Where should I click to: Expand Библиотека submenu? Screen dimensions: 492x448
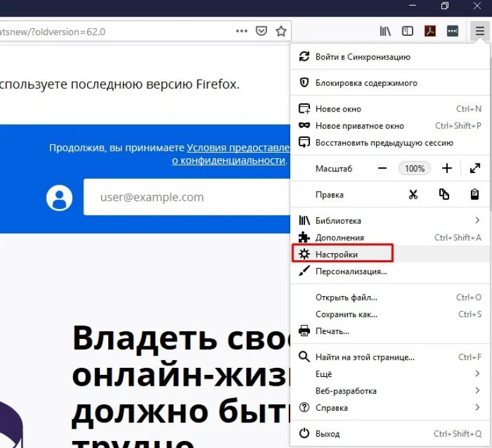tap(389, 220)
